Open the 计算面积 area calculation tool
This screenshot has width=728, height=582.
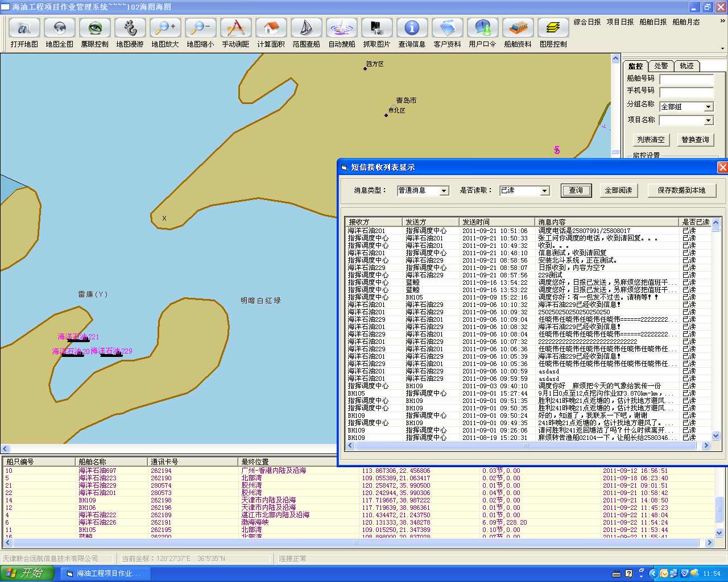(271, 28)
